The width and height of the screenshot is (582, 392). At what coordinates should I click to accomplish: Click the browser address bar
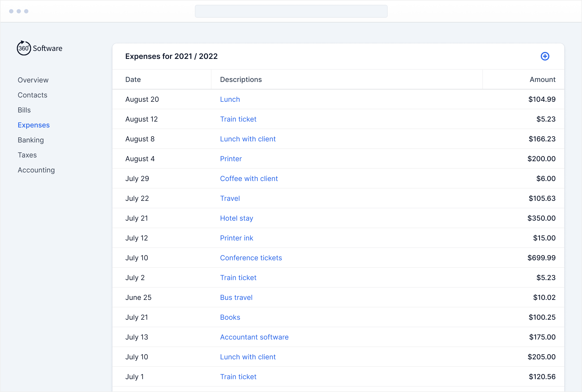[291, 11]
